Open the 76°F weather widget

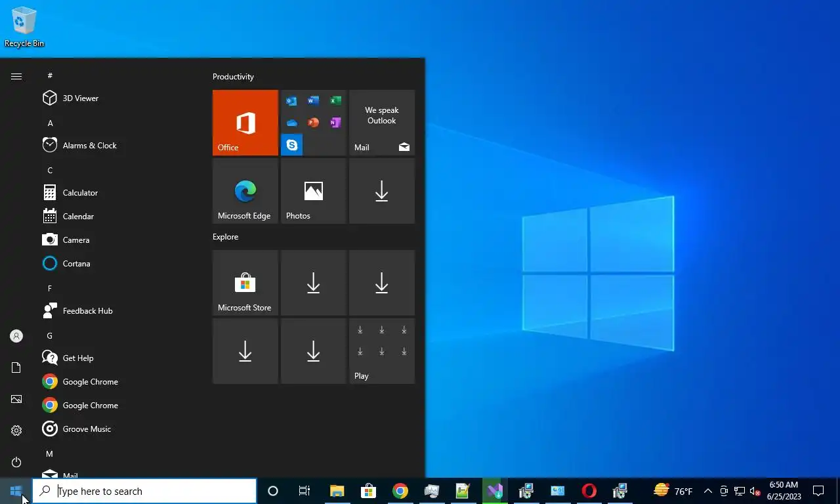(673, 491)
